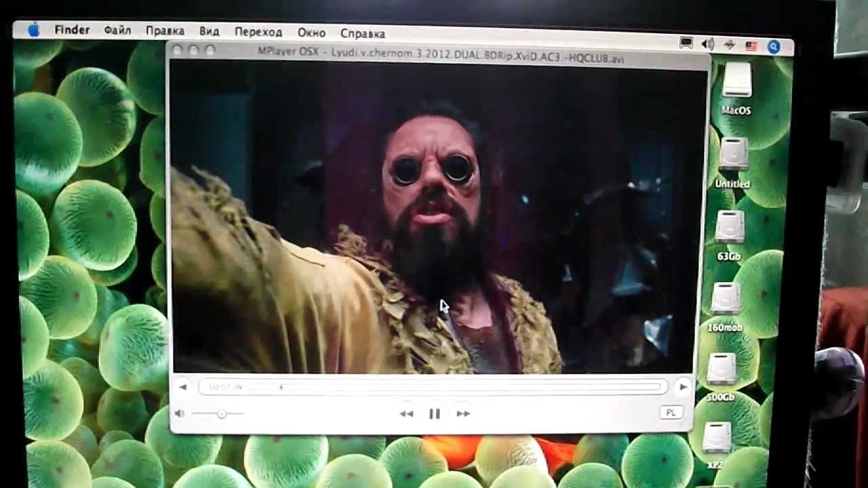Open the Apple menu
The height and width of the screenshot is (488, 868).
pos(34,30)
